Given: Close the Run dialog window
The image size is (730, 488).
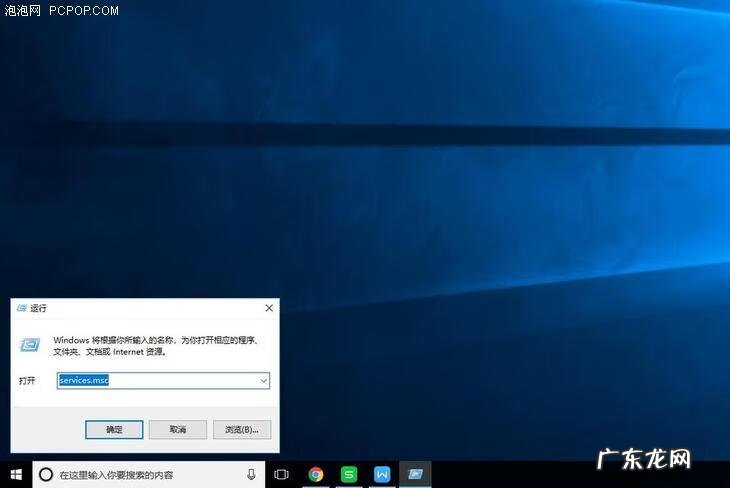Looking at the screenshot, I should click(x=269, y=308).
